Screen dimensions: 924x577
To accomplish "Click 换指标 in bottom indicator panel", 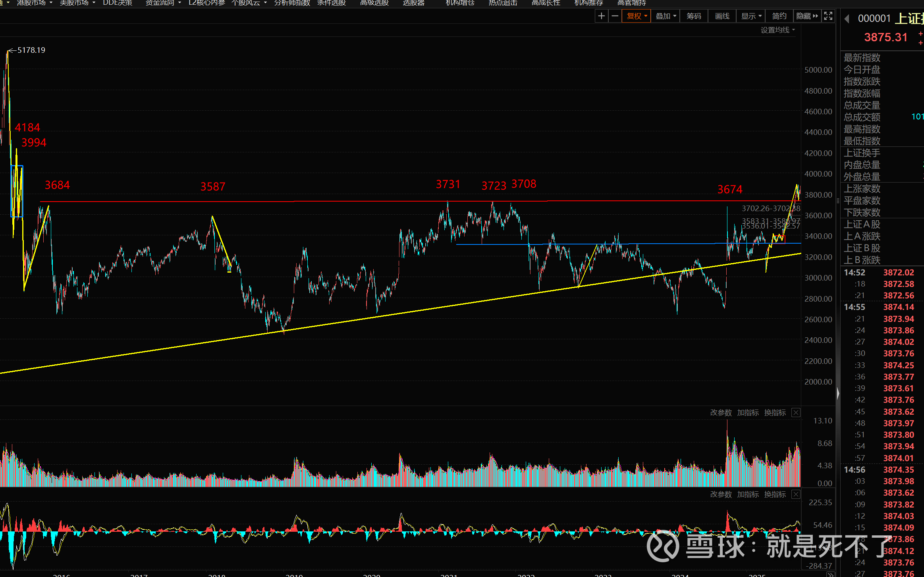I will point(775,494).
